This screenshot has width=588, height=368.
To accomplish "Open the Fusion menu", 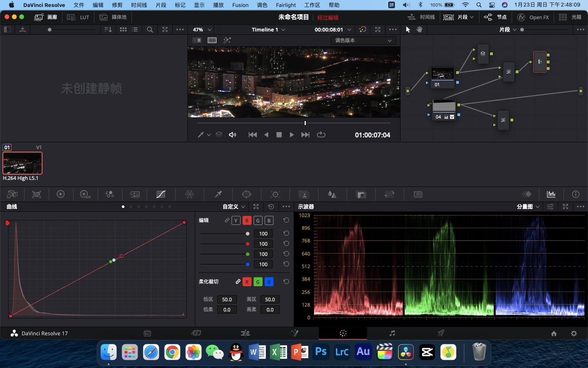I will click(240, 5).
